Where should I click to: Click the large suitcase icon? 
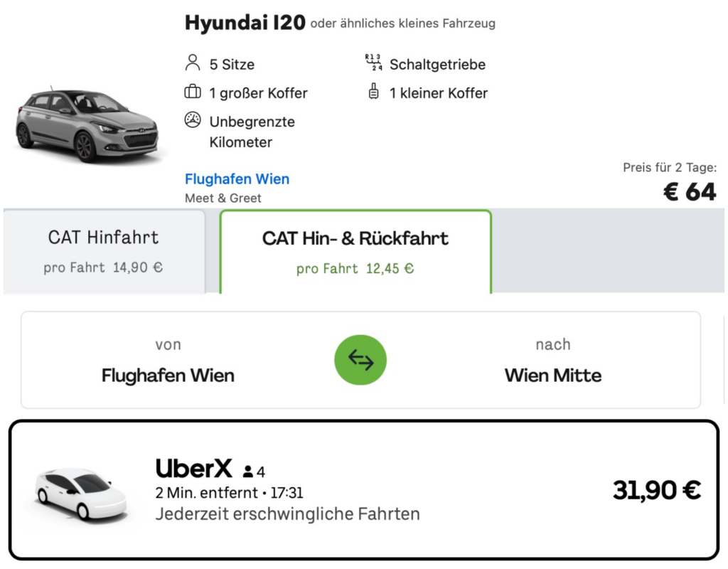pyautogui.click(x=192, y=92)
